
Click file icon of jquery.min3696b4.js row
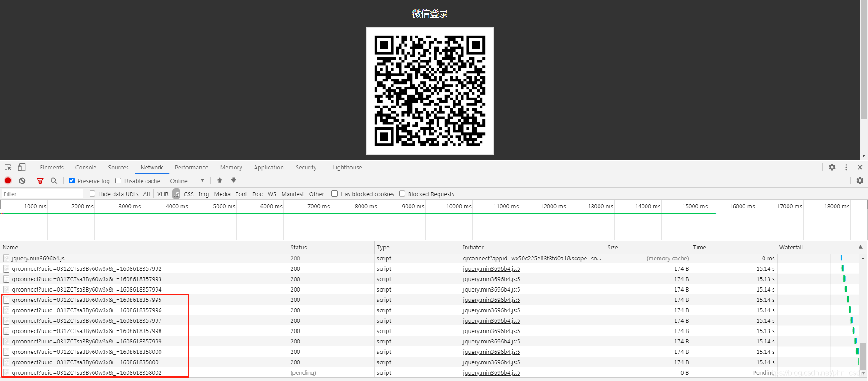tap(6, 259)
